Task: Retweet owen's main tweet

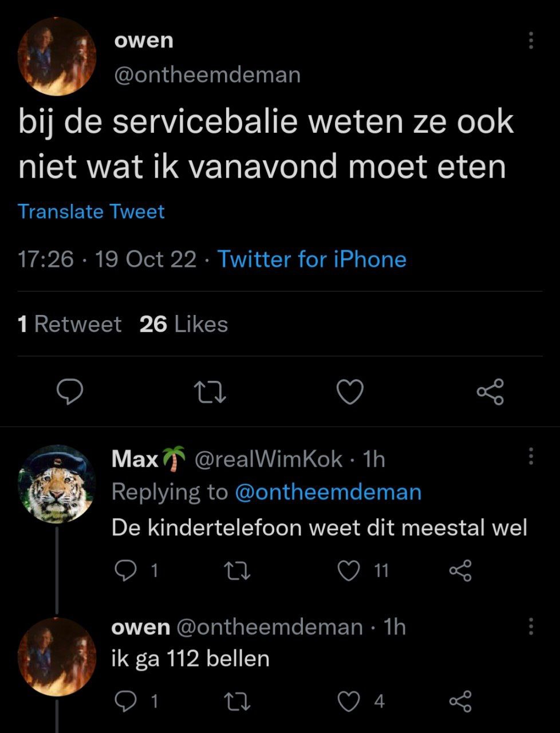Action: pos(210,392)
